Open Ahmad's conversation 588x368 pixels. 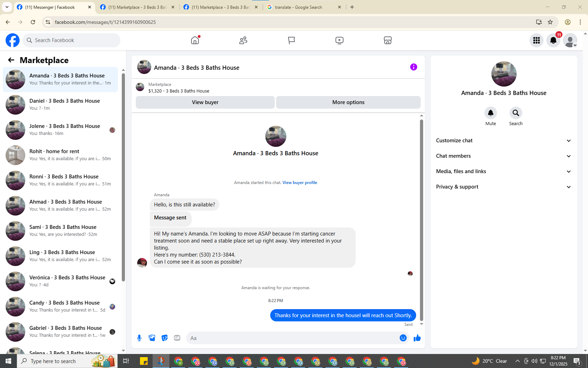point(61,205)
